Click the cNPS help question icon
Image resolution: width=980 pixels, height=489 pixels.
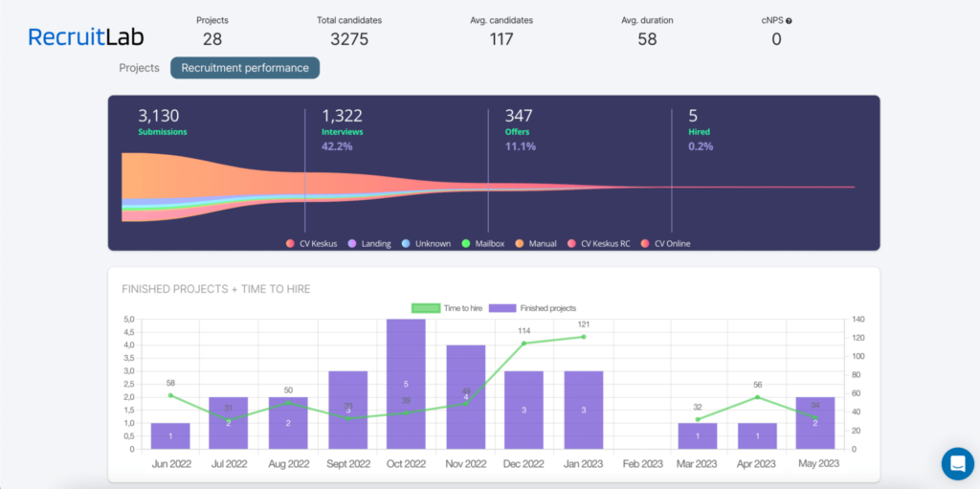click(789, 21)
